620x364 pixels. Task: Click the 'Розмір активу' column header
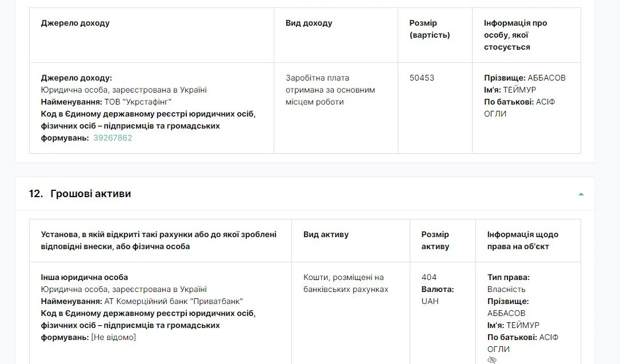(x=435, y=241)
